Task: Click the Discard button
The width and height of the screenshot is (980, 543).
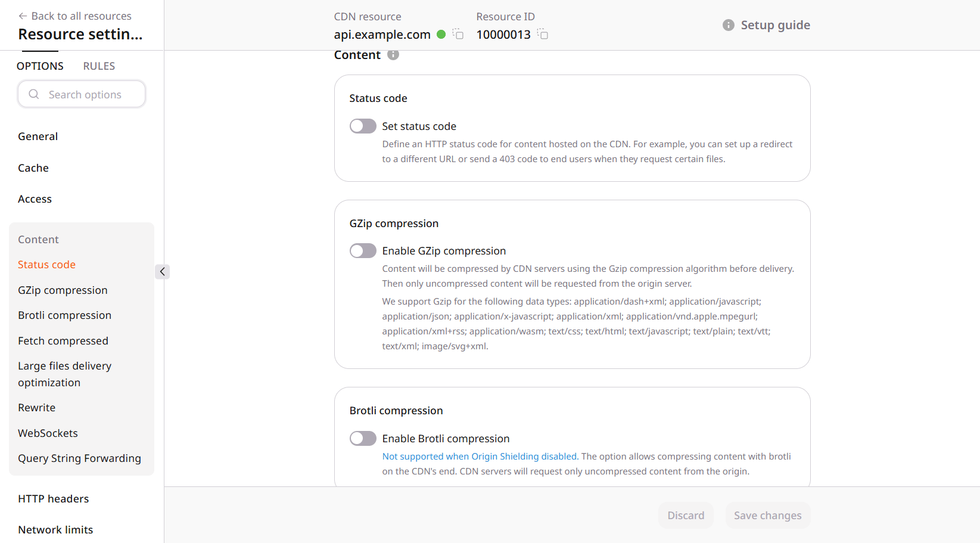Action: (686, 516)
